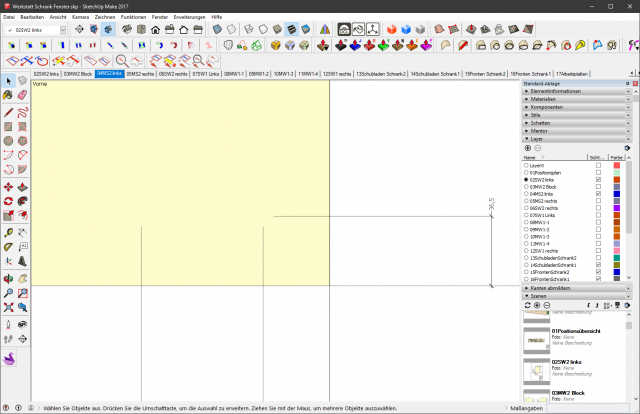Select the 02SW2 links scene thumbnail

pos(536,370)
